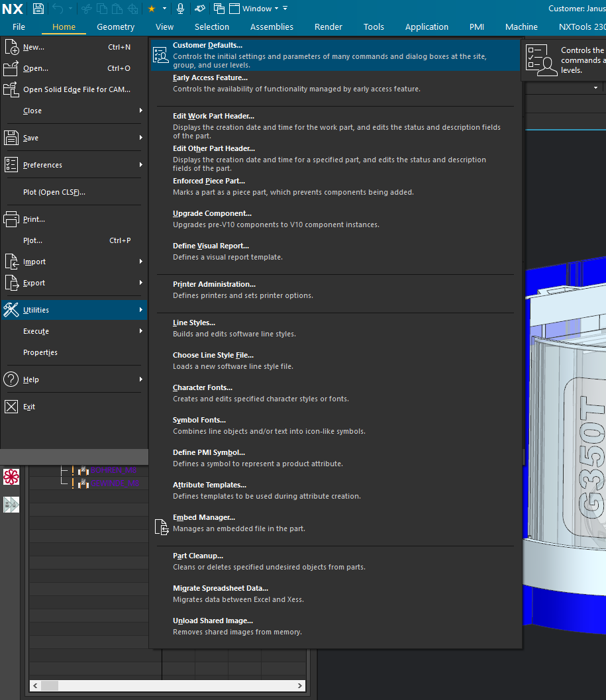Click the Exit X icon
This screenshot has height=700, width=606.
coord(11,407)
